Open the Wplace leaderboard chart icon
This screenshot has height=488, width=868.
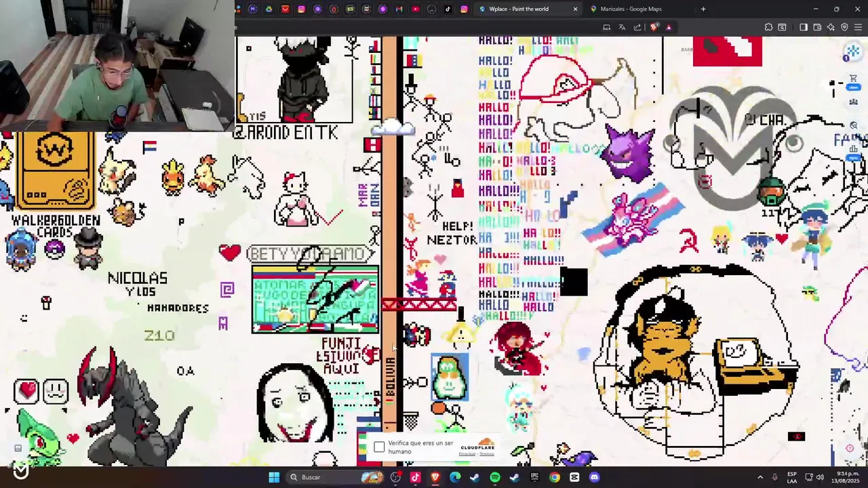(854, 149)
